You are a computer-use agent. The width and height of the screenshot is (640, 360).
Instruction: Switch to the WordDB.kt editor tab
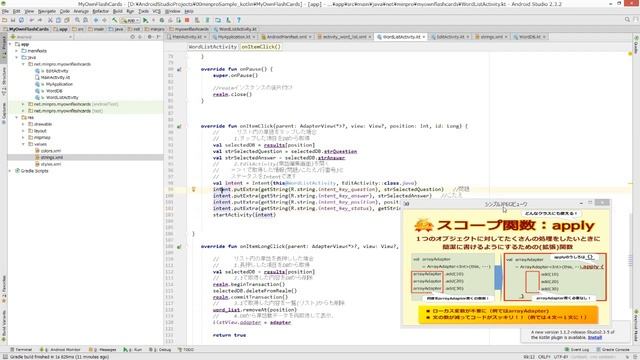pyautogui.click(x=529, y=37)
